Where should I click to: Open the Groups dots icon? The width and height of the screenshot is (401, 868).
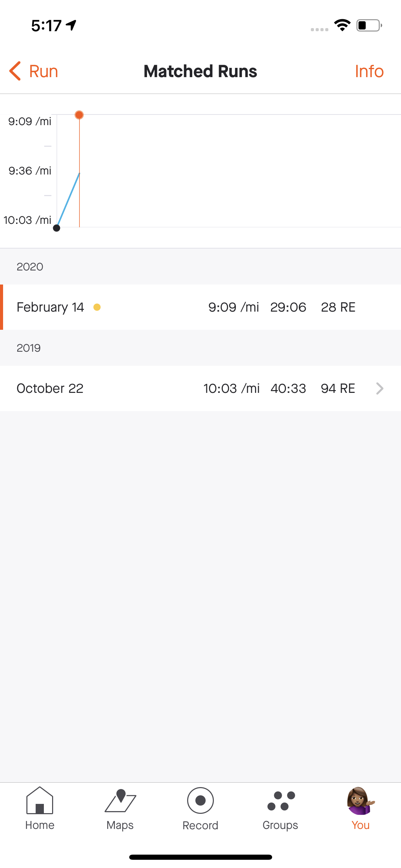click(x=281, y=801)
